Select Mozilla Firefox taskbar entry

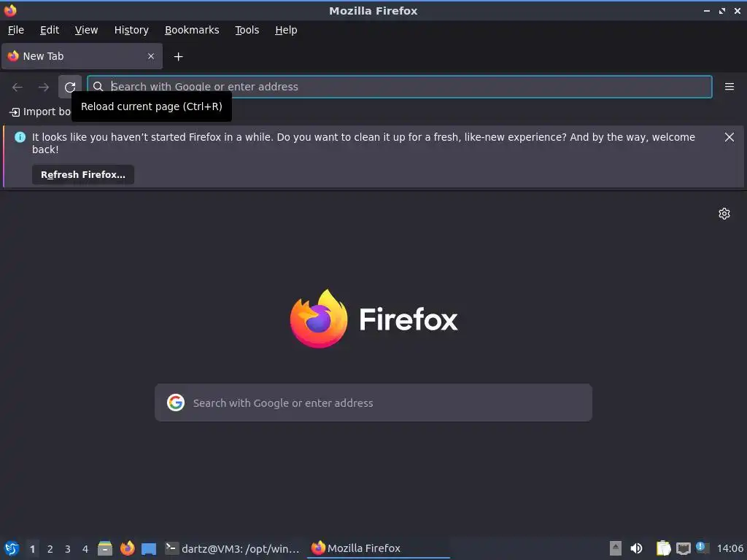pyautogui.click(x=379, y=548)
